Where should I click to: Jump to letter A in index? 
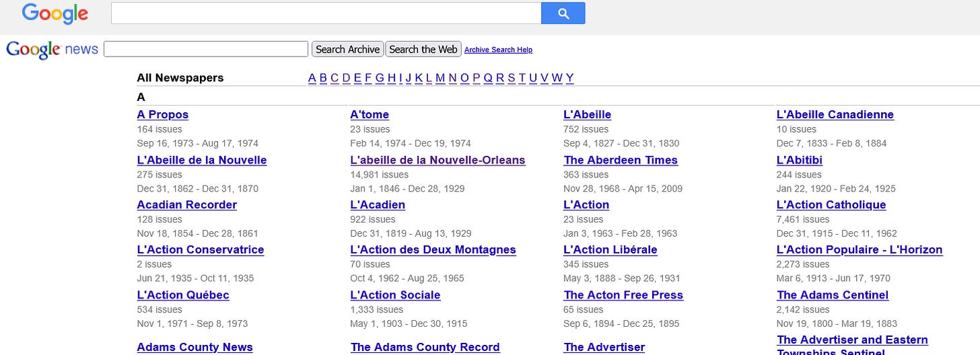312,78
